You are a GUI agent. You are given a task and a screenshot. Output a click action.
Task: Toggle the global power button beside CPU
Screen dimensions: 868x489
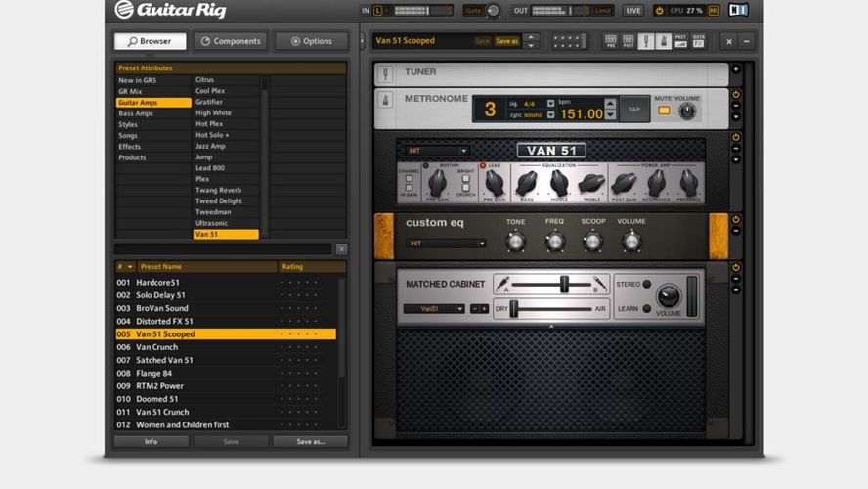tap(659, 10)
